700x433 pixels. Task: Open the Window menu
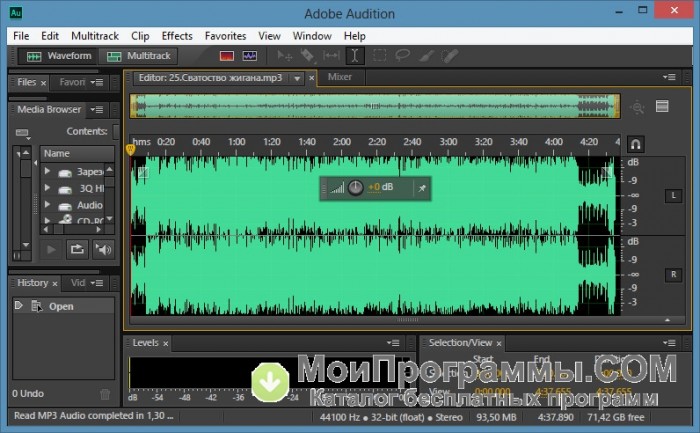coord(312,36)
